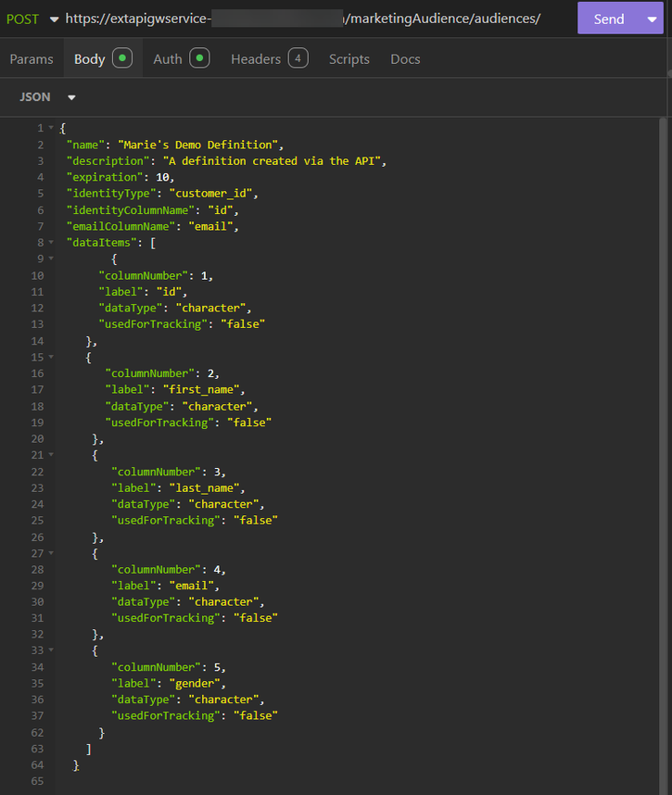The height and width of the screenshot is (795, 672).
Task: Open the Send options dropdown arrow
Action: point(653,19)
